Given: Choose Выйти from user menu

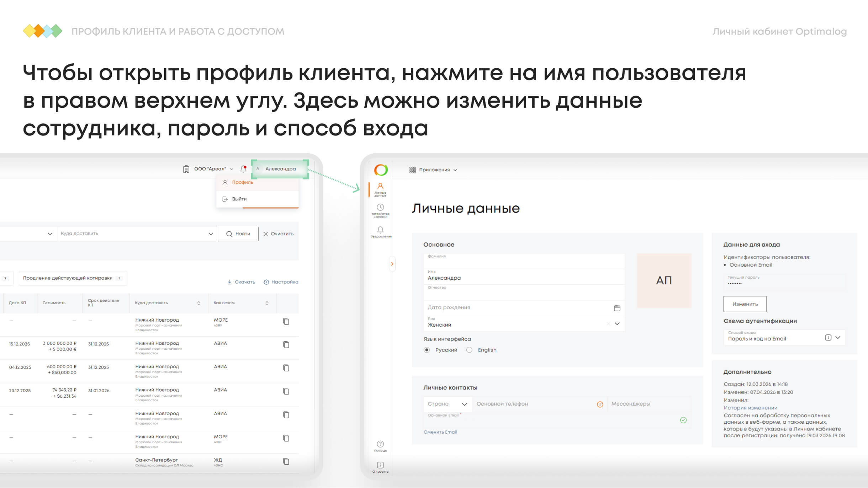Looking at the screenshot, I should pyautogui.click(x=239, y=199).
